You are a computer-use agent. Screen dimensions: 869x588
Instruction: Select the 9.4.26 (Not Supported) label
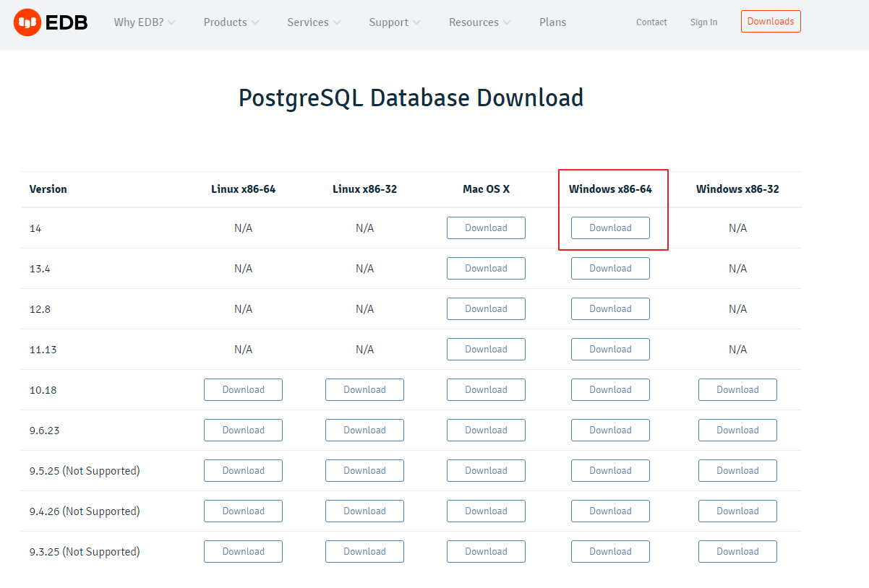pyautogui.click(x=85, y=511)
